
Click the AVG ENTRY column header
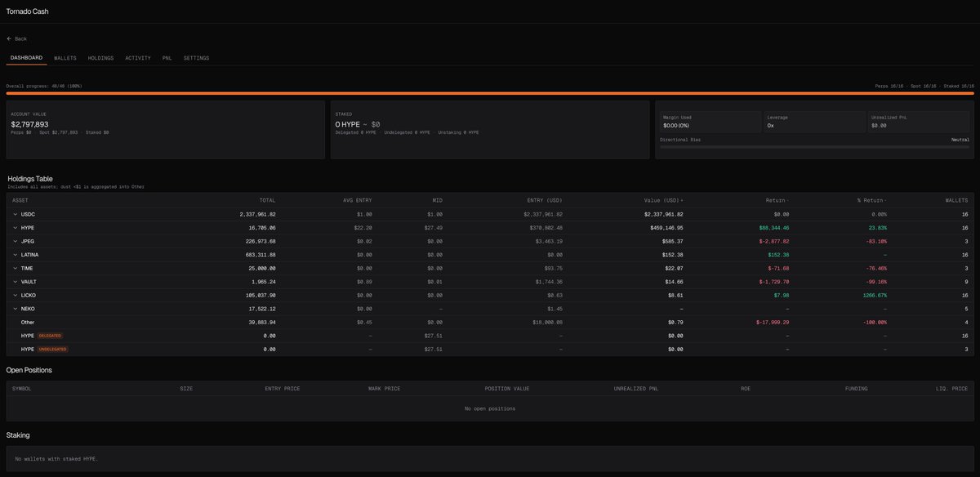358,200
